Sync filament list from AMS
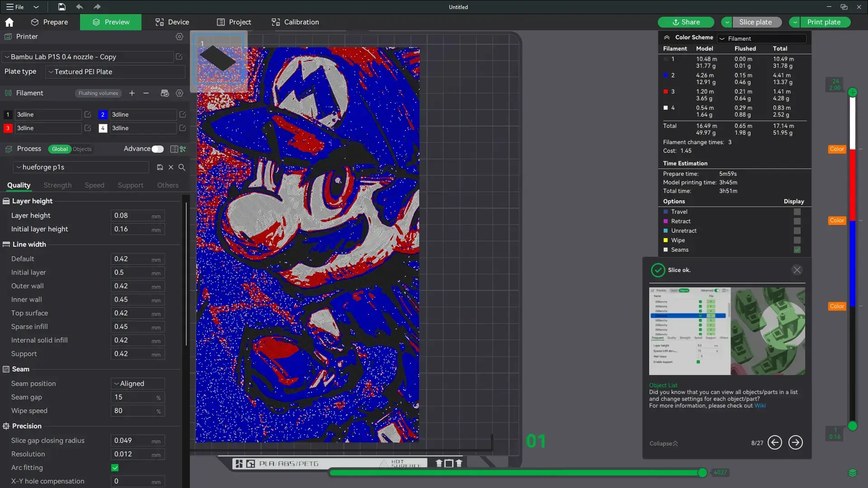Screen dimensions: 868x488 [165, 93]
